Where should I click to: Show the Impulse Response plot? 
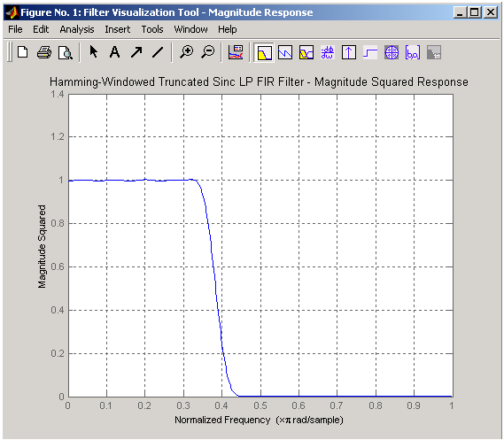349,52
